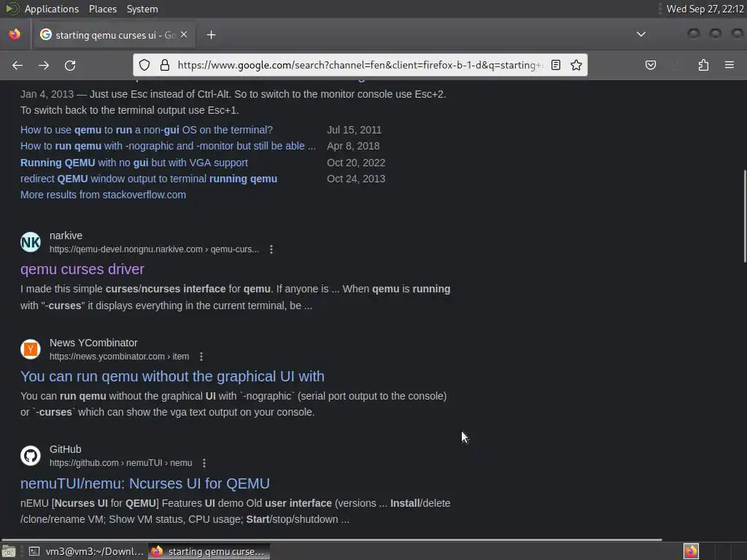Click the GitHub octocat site favicon
Viewport: 747px width, 560px height.
click(x=31, y=456)
